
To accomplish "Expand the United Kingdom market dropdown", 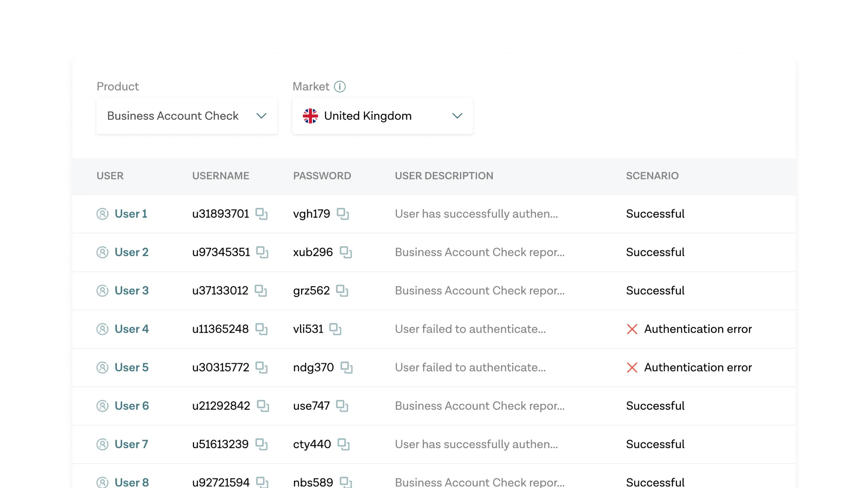I will 382,116.
